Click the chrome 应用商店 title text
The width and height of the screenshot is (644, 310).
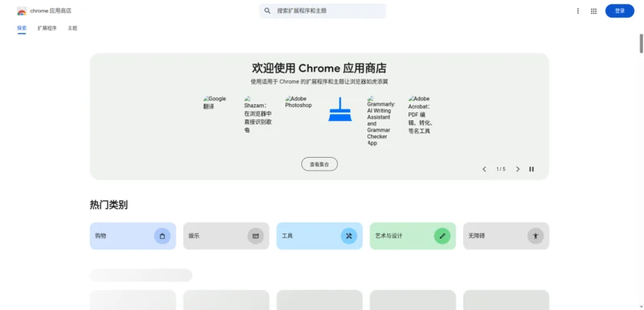click(51, 11)
